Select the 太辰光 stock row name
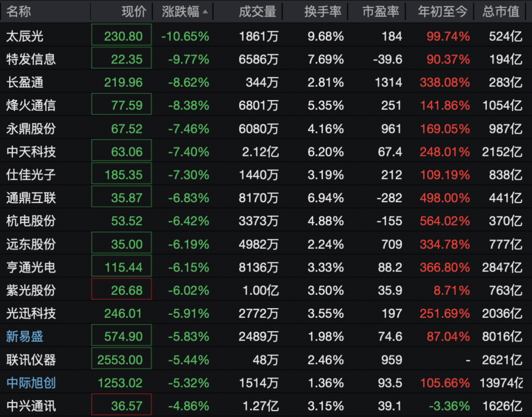Image resolution: width=532 pixels, height=417 pixels. point(25,36)
